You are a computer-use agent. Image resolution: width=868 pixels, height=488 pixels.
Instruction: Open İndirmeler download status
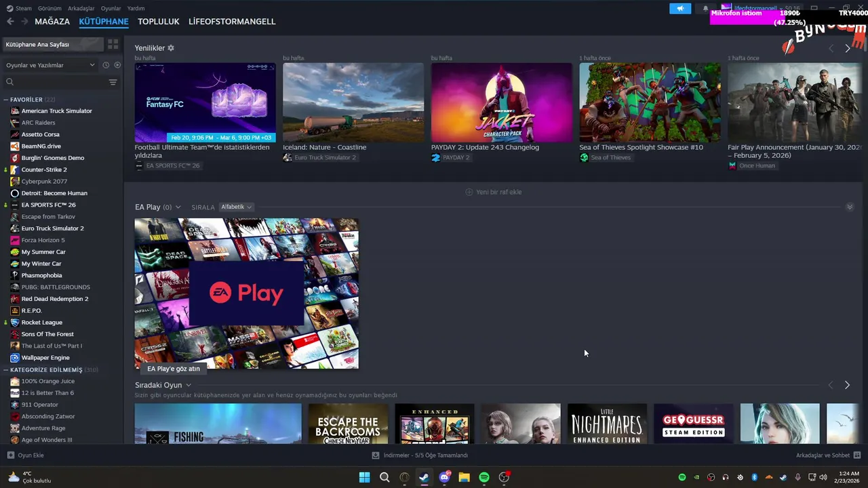(x=420, y=455)
